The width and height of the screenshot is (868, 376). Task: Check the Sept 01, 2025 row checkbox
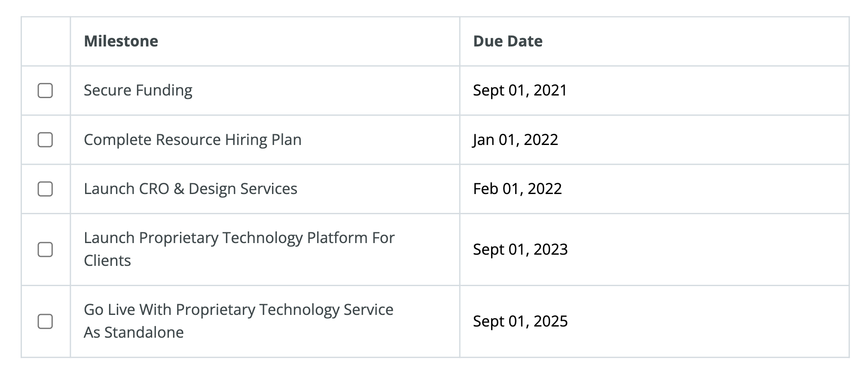point(45,321)
